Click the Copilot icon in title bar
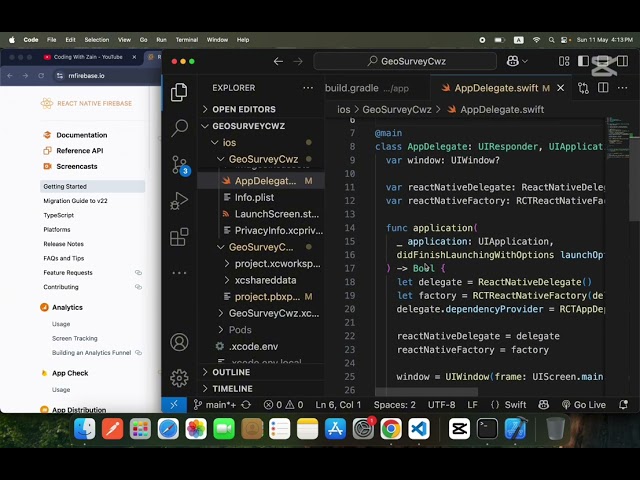Image resolution: width=640 pixels, height=480 pixels. click(x=513, y=61)
